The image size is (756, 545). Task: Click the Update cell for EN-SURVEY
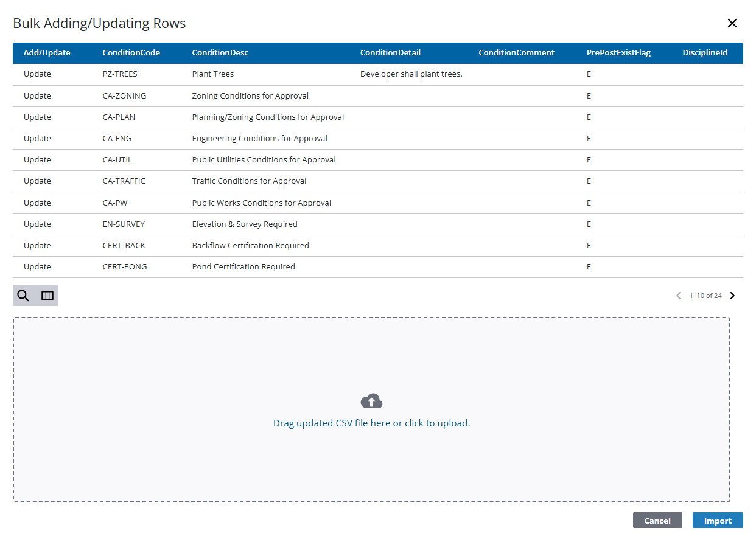point(37,224)
